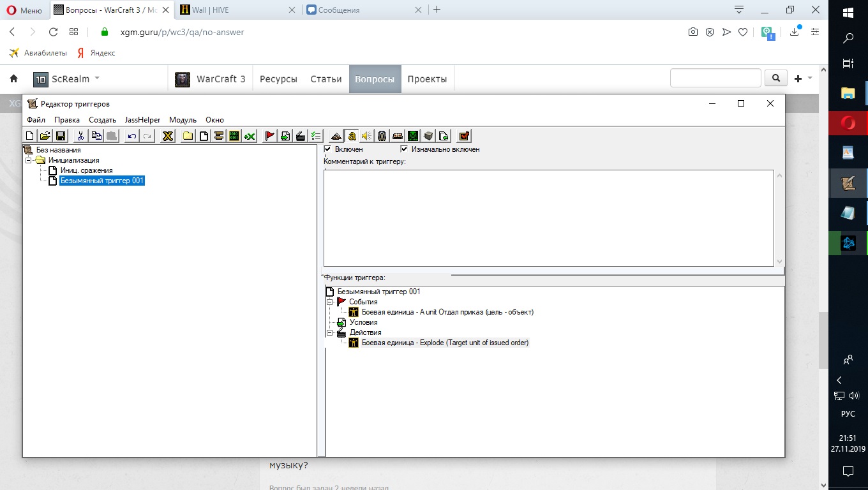The height and width of the screenshot is (490, 868).
Task: Save the map using the floppy icon
Action: pos(61,135)
